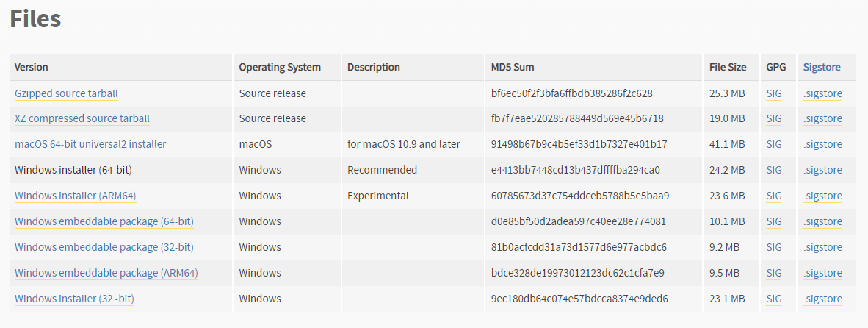
Task: Open SIG for Windows embeddable package (32-bit)
Action: 774,247
